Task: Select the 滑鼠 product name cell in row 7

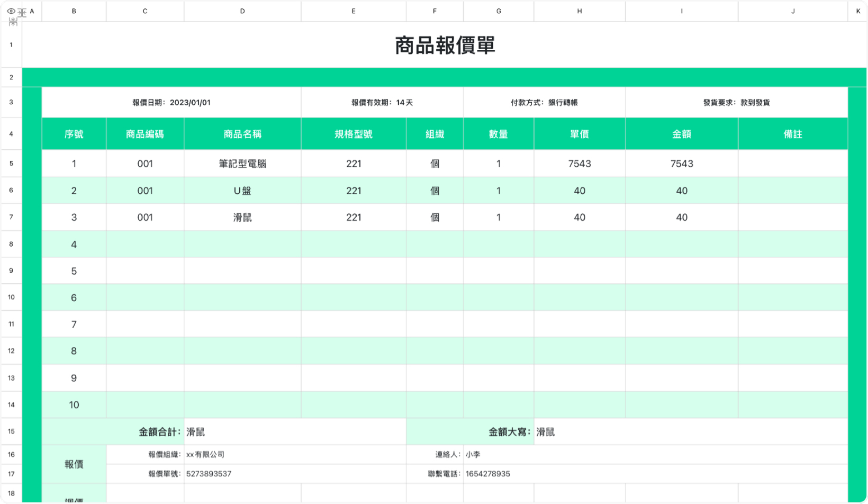Action: coord(242,218)
